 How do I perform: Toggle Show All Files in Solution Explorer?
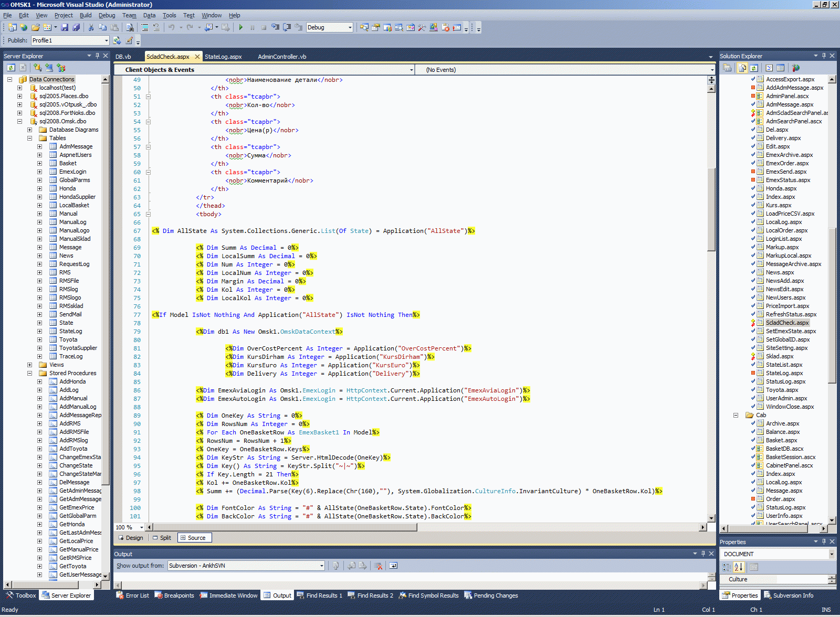742,68
